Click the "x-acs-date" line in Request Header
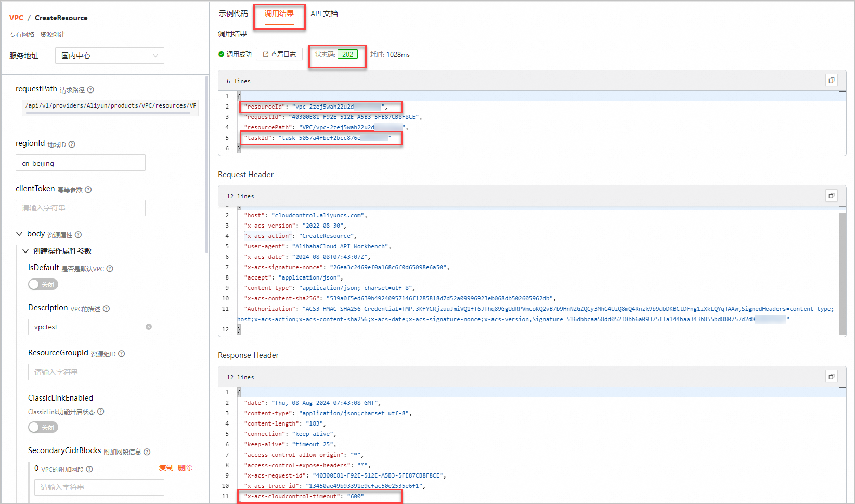 point(307,257)
